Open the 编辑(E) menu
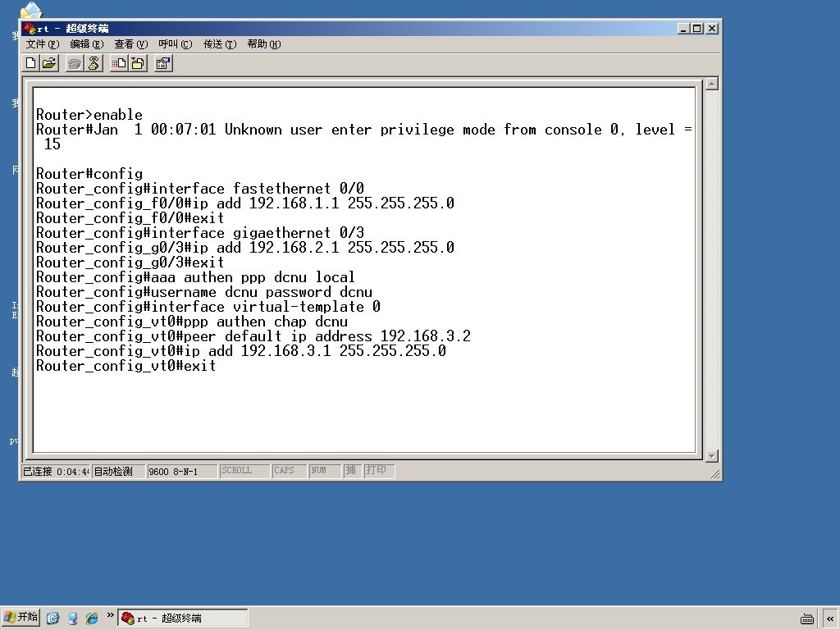Image resolution: width=840 pixels, height=630 pixels. (87, 44)
